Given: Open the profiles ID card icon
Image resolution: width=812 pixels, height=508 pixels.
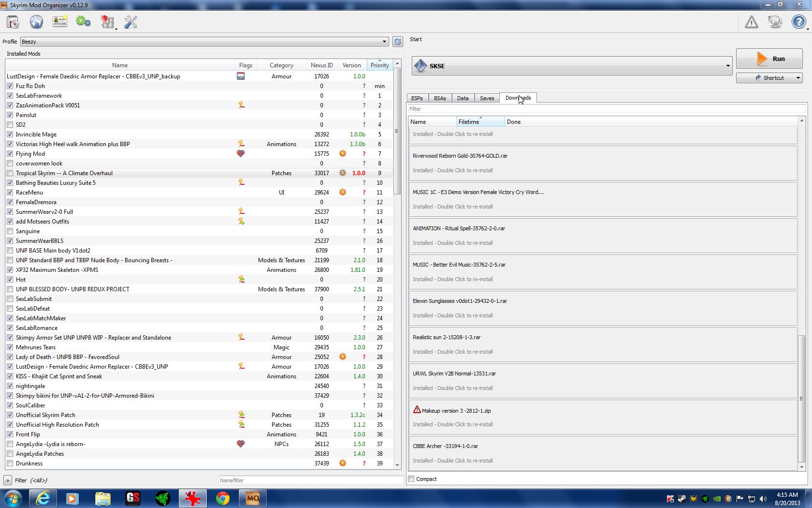Looking at the screenshot, I should pos(60,22).
